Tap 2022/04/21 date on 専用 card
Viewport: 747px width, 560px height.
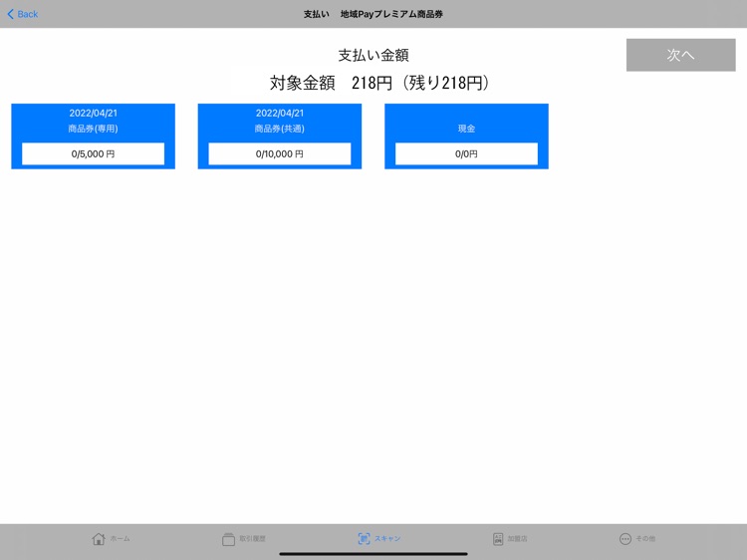point(94,113)
